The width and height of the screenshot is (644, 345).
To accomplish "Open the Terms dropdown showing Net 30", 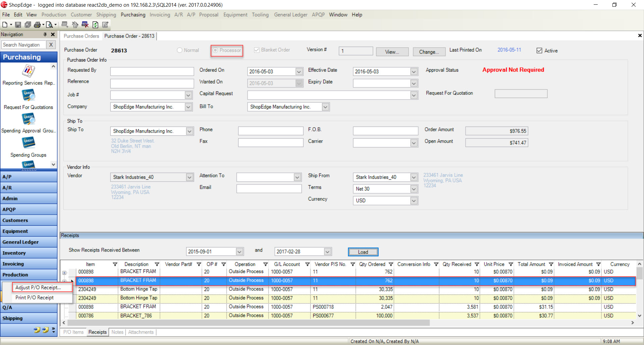I will coord(414,189).
